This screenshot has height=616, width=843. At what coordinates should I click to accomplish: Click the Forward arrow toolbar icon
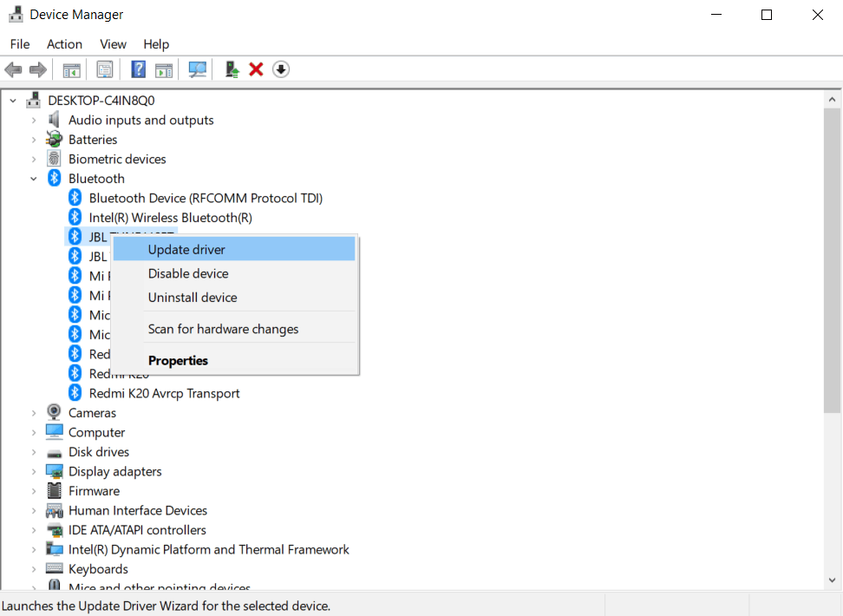click(x=38, y=69)
